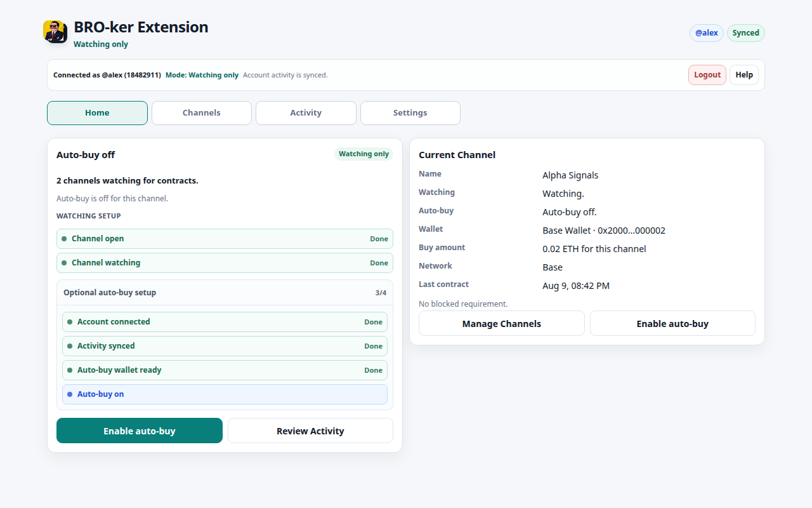This screenshot has width=812, height=508.
Task: Click the Mode: Watching only status text
Action: (x=202, y=75)
